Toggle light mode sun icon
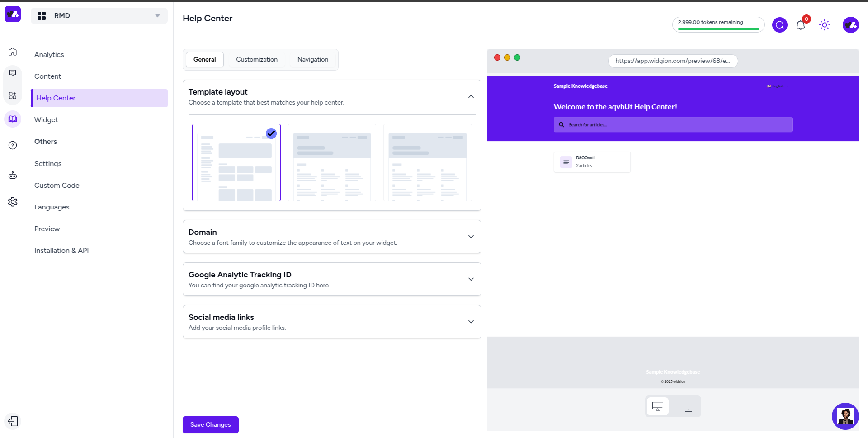This screenshot has width=868, height=438. [x=824, y=25]
